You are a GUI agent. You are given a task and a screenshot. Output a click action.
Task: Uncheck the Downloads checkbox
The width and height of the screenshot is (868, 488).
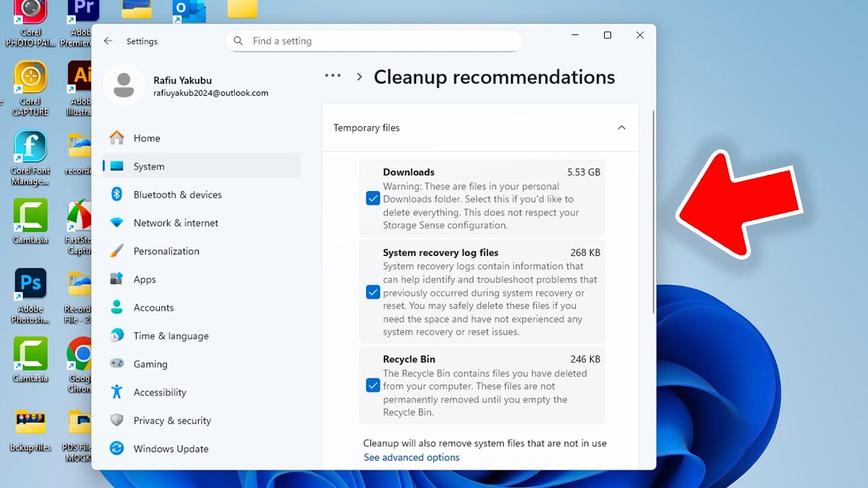[372, 199]
